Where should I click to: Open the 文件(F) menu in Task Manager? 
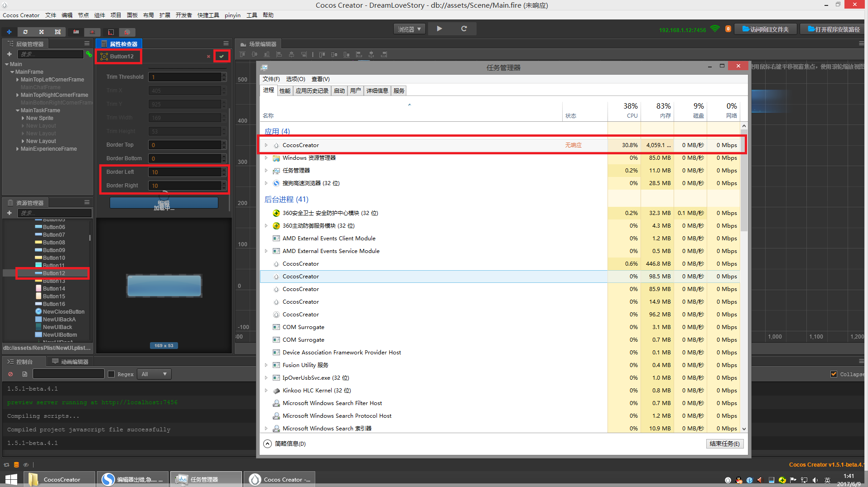click(271, 79)
